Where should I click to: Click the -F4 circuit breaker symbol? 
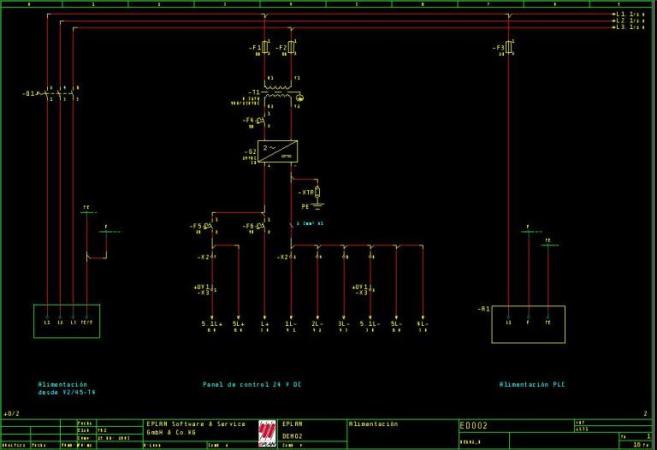point(261,121)
